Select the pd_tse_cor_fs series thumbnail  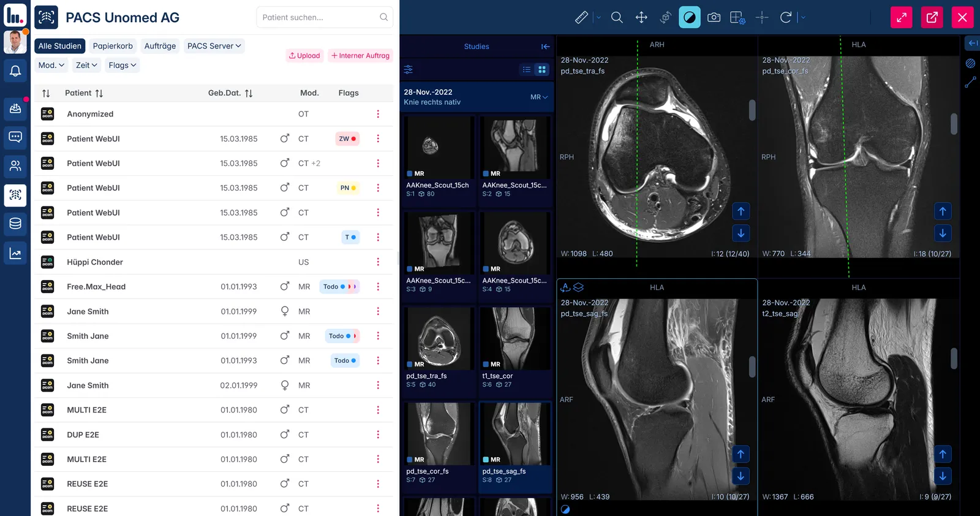tap(439, 441)
